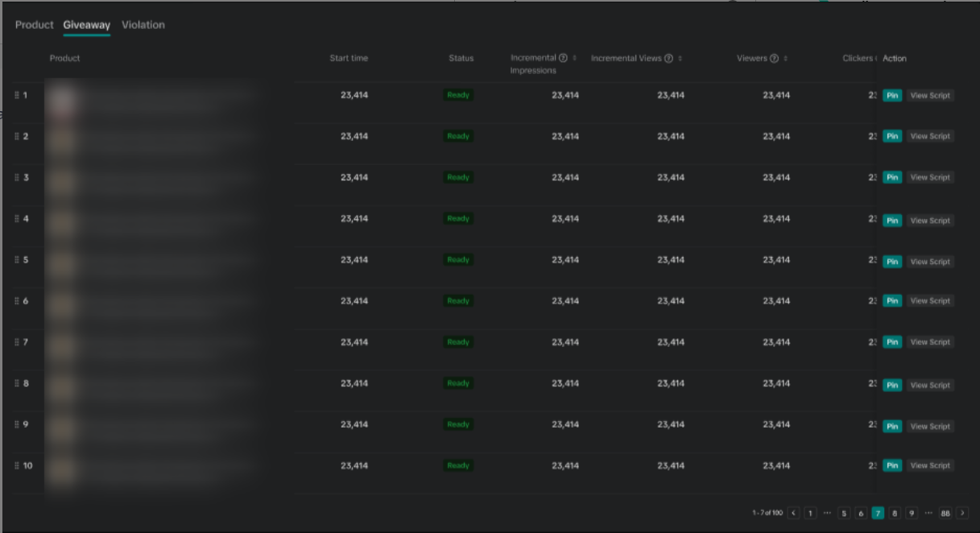This screenshot has width=980, height=533.
Task: Click the drag handle of row 5
Action: [16, 260]
